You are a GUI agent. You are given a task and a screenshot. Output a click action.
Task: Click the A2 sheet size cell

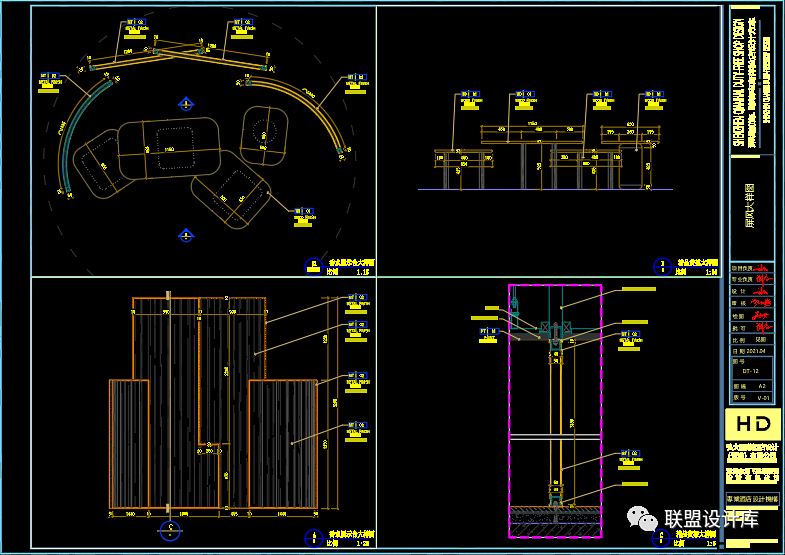(x=762, y=385)
